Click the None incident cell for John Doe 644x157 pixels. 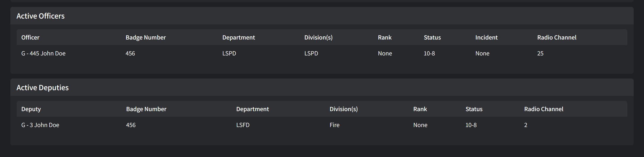point(482,53)
